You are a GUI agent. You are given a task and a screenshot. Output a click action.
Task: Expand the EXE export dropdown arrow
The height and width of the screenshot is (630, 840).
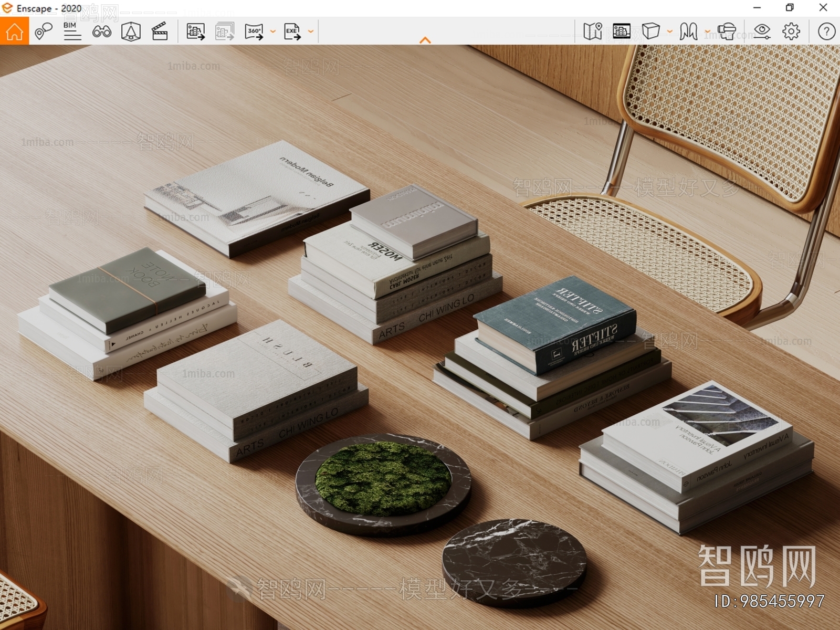click(x=311, y=31)
